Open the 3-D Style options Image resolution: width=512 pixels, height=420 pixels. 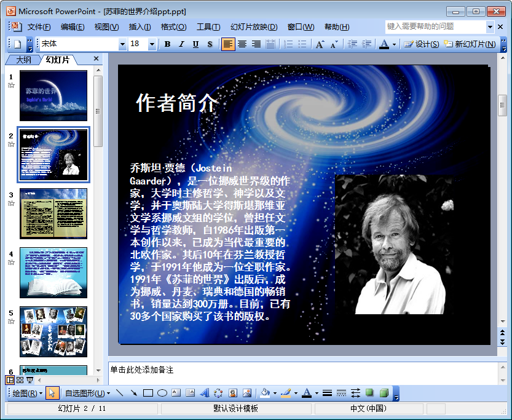384,393
